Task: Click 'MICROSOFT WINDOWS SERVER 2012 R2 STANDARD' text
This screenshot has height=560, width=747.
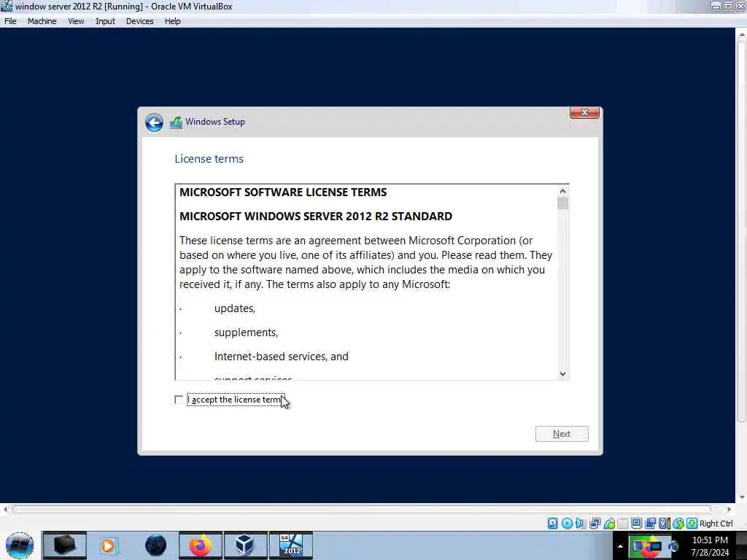Action: (x=316, y=216)
